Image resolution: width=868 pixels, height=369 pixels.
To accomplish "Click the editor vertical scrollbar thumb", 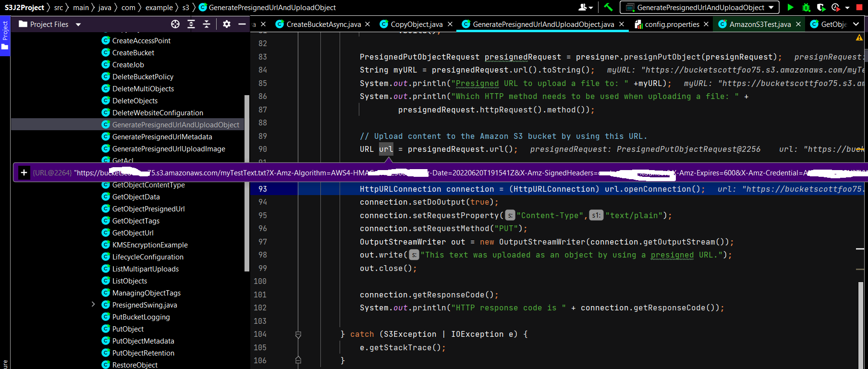I will (861, 326).
